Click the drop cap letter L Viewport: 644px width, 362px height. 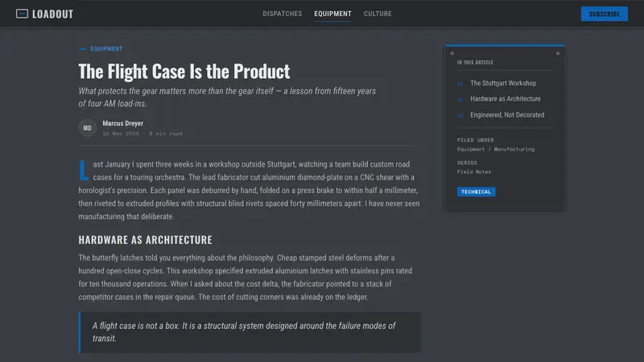(x=84, y=171)
